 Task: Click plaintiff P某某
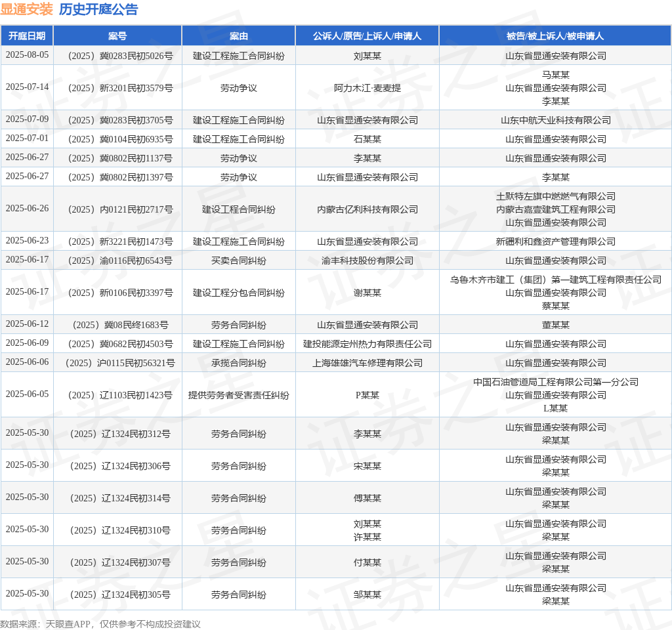(x=367, y=395)
